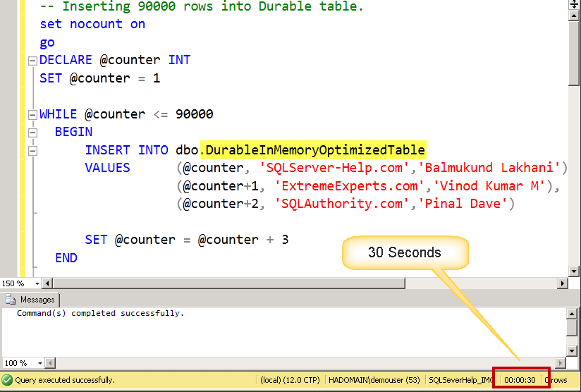Viewport: 581px width, 392px height.
Task: Click the Messages tab page icon
Action: pyautogui.click(x=11, y=300)
